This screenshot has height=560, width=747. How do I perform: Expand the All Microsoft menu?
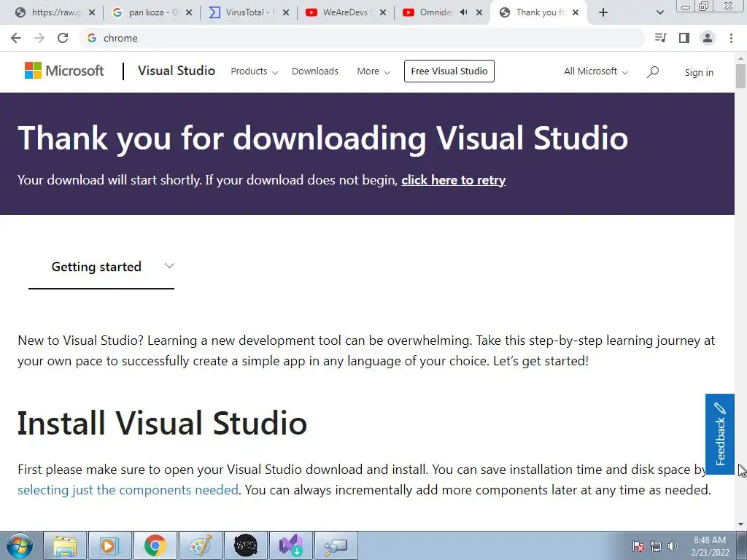coord(596,71)
